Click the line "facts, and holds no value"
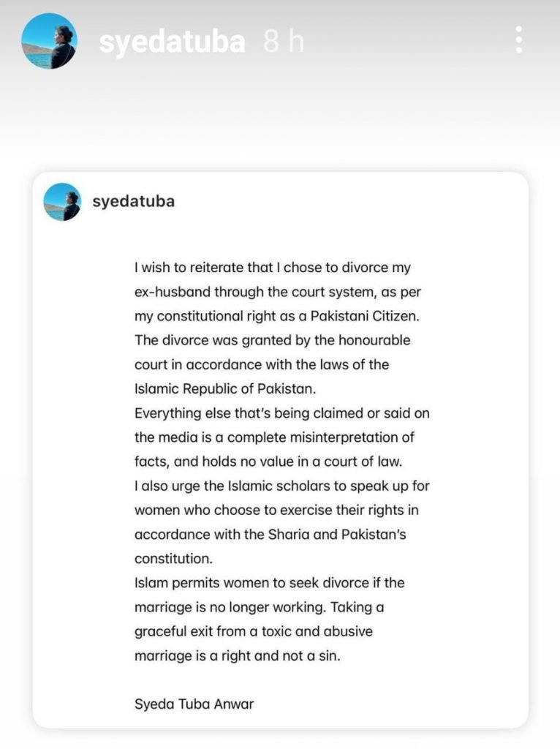Viewport: 560px width, 749px height. point(268,462)
